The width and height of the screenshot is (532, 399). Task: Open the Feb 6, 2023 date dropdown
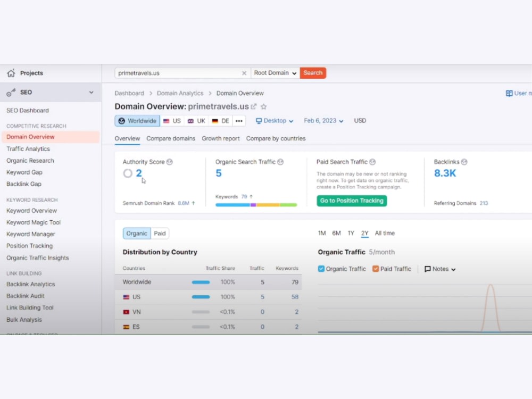pos(323,121)
